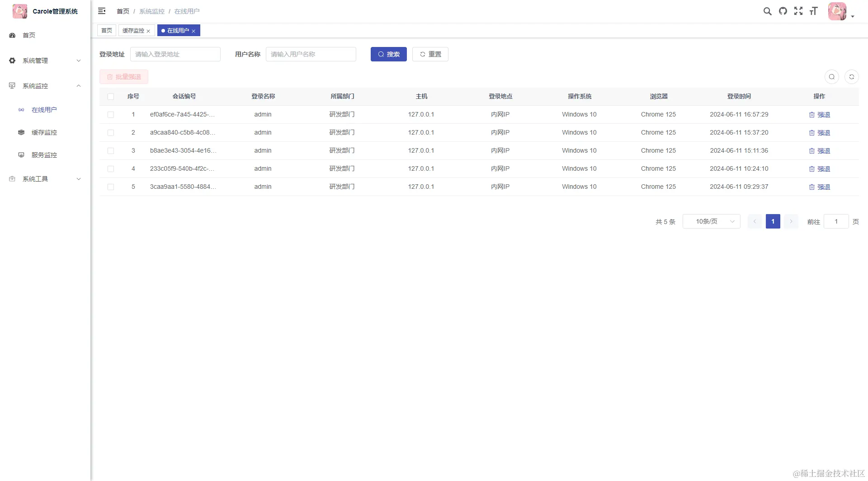Open the font size setting icon
The image size is (868, 481).
(x=814, y=11)
